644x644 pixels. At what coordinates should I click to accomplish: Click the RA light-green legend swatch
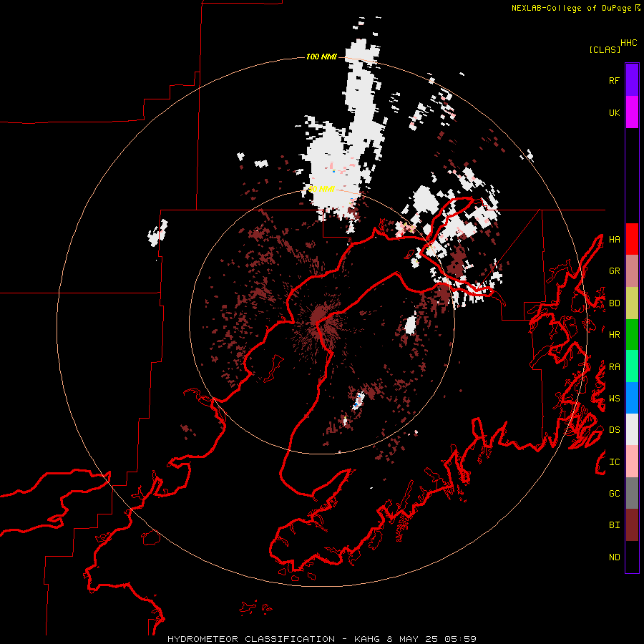[632, 366]
